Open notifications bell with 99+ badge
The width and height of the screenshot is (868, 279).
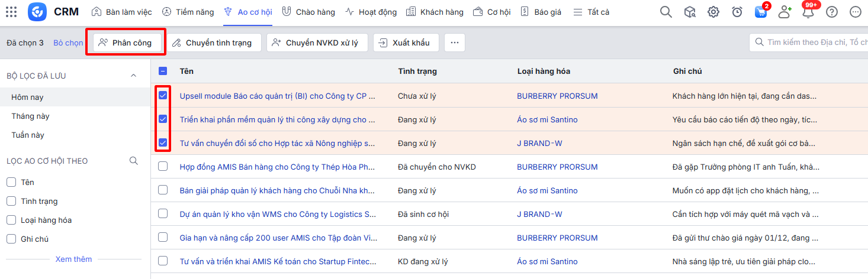click(808, 12)
